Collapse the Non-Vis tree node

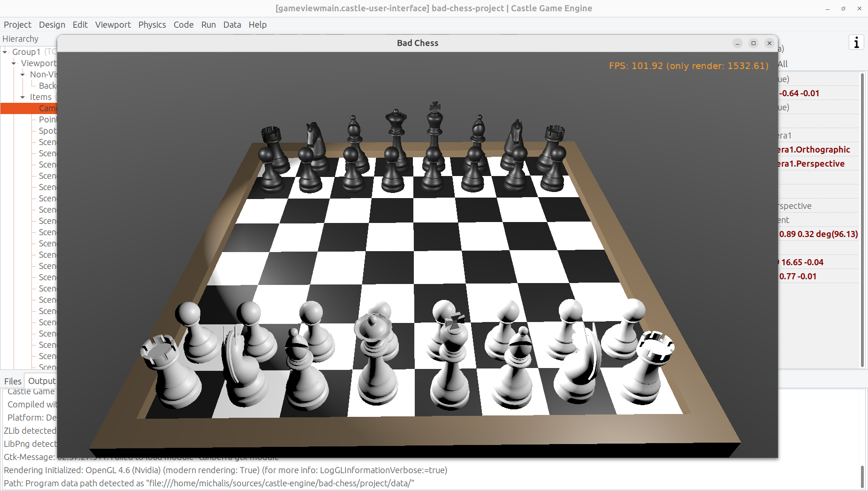(23, 74)
